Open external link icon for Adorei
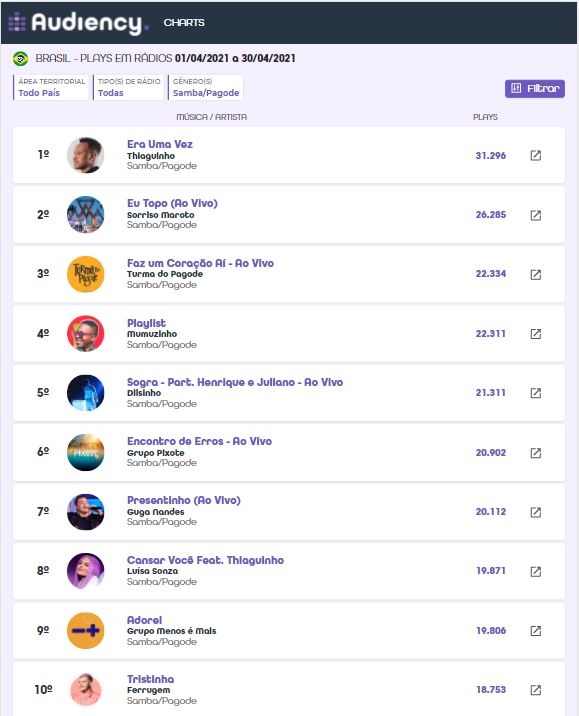 536,631
